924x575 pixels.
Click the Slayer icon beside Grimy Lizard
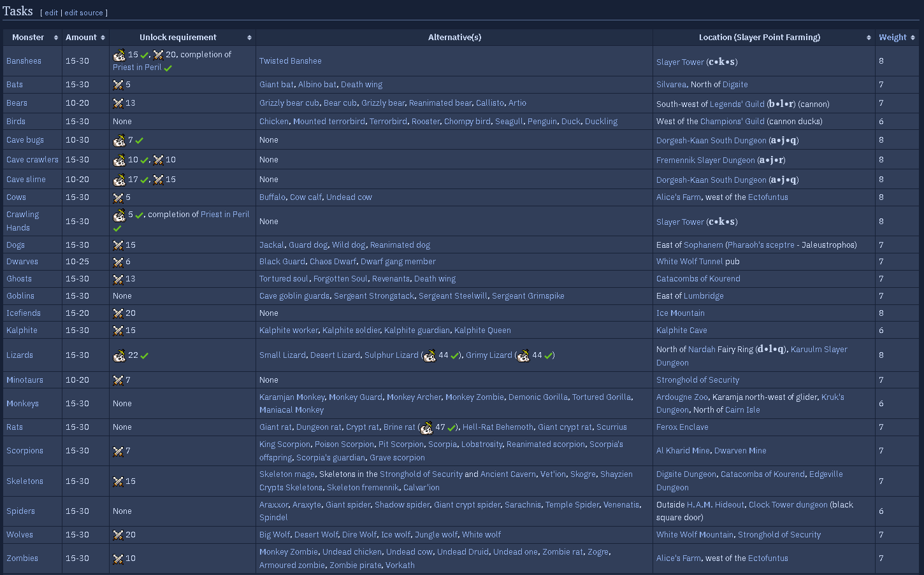[523, 356]
